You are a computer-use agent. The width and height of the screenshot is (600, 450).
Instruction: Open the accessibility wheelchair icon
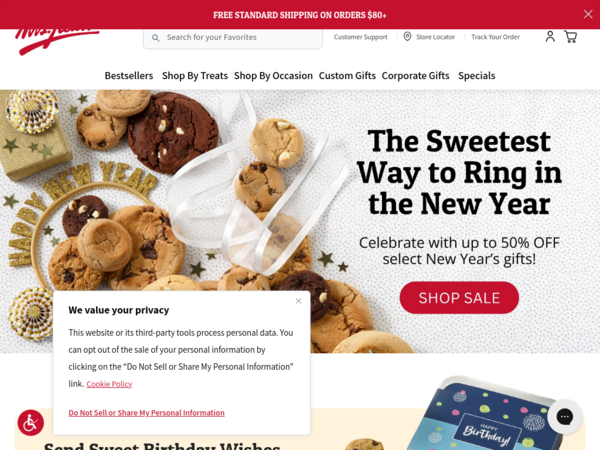coord(31,423)
